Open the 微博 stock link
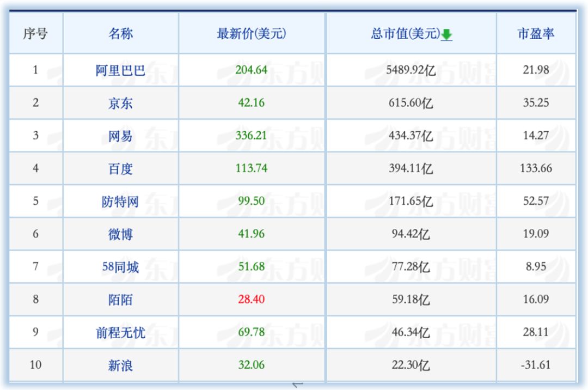The height and width of the screenshot is (390, 588). click(x=120, y=234)
